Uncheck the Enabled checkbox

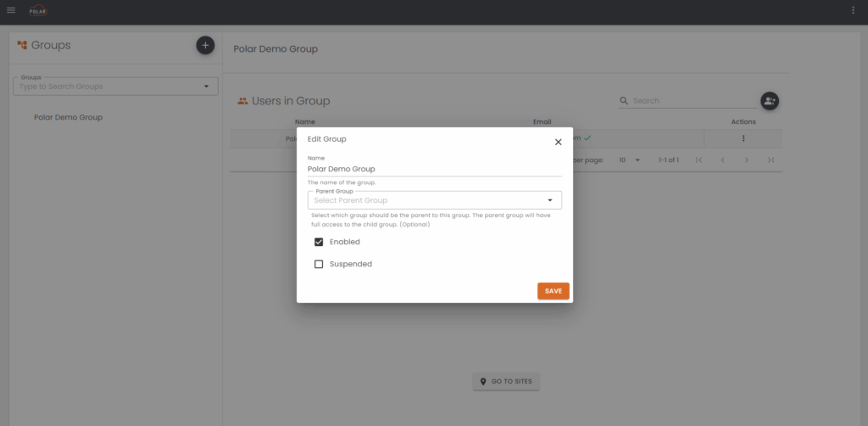(319, 242)
